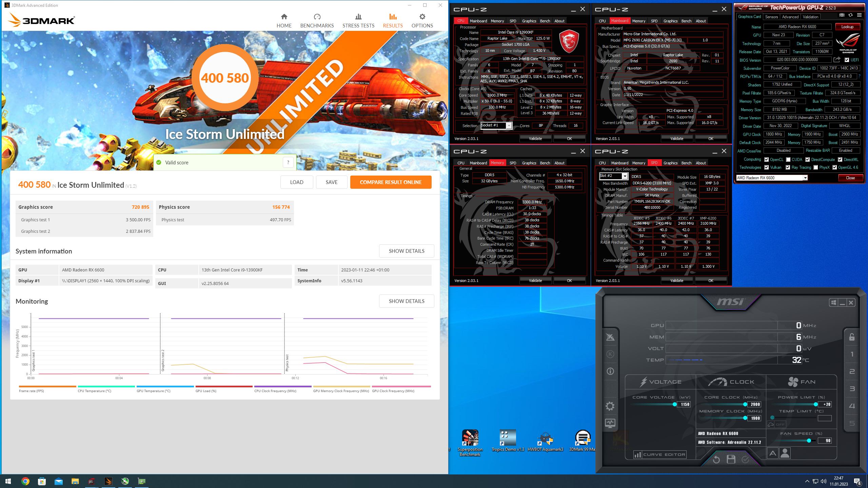Click LOAD result button in 3DMark

click(x=297, y=182)
